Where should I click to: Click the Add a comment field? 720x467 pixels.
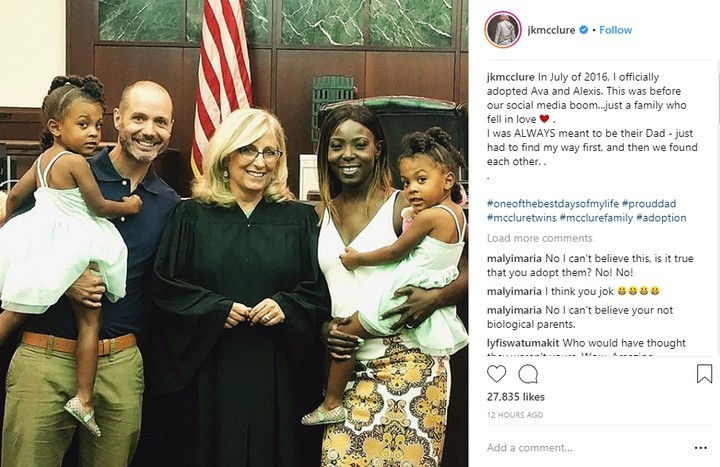pos(588,448)
